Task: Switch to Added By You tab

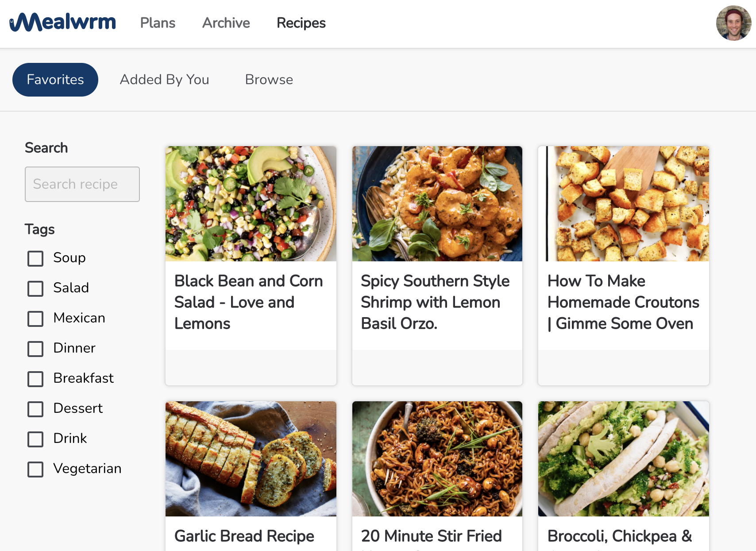Action: click(x=164, y=80)
